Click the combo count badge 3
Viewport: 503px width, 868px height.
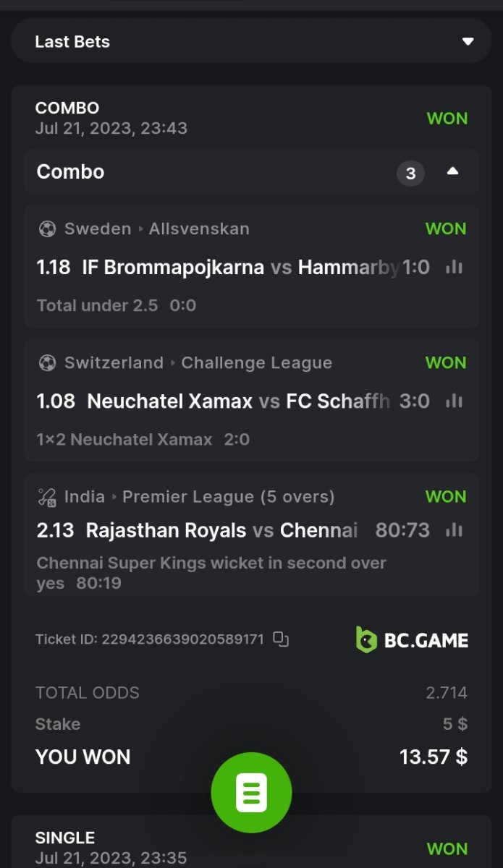click(x=410, y=174)
